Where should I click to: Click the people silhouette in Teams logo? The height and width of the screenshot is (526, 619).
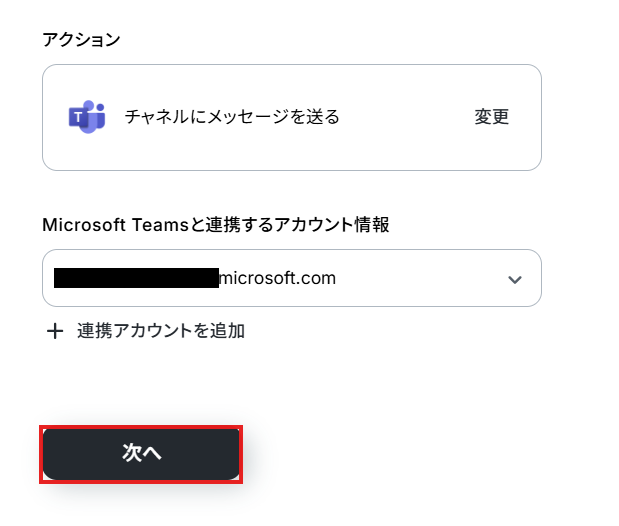(x=95, y=116)
